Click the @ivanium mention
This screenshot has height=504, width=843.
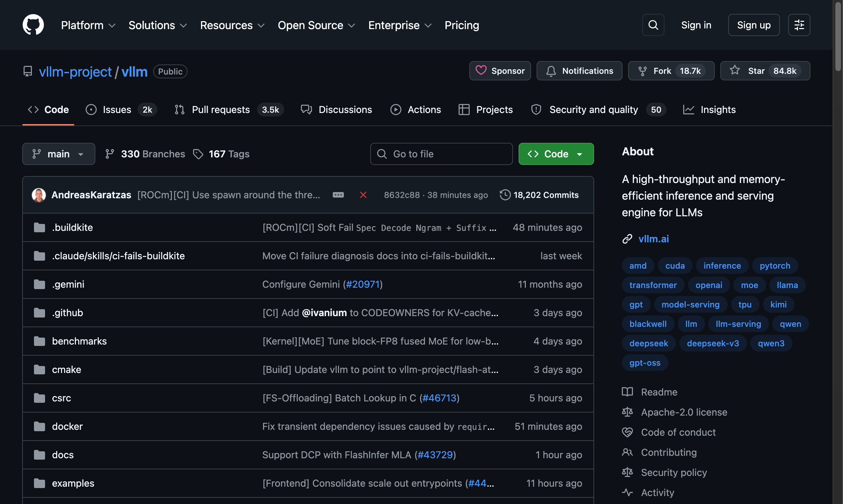pyautogui.click(x=324, y=313)
